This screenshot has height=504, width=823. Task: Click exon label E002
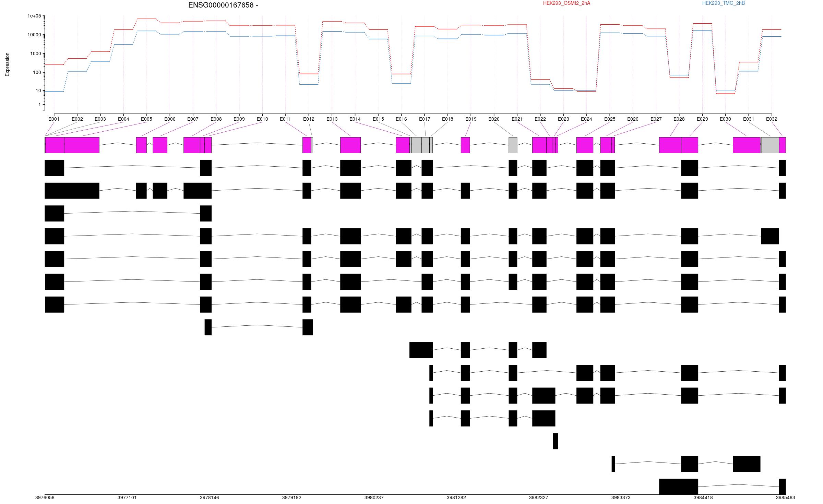pos(77,119)
